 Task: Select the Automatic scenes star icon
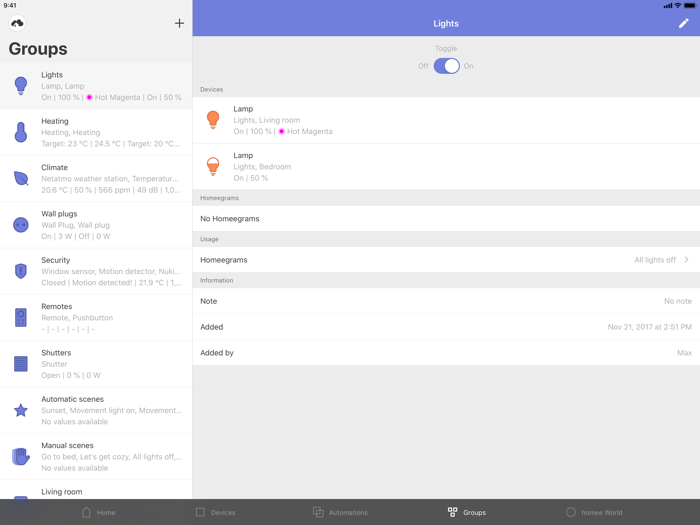pyautogui.click(x=21, y=410)
